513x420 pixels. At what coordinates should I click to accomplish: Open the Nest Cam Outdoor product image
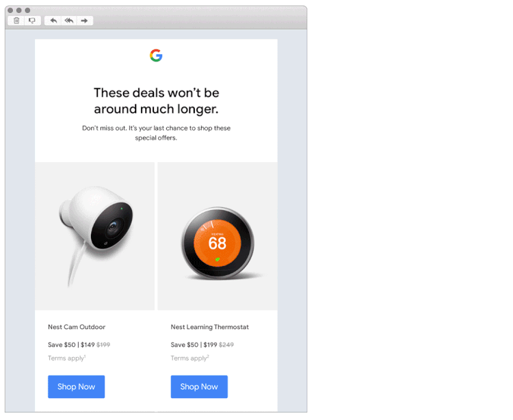(95, 236)
